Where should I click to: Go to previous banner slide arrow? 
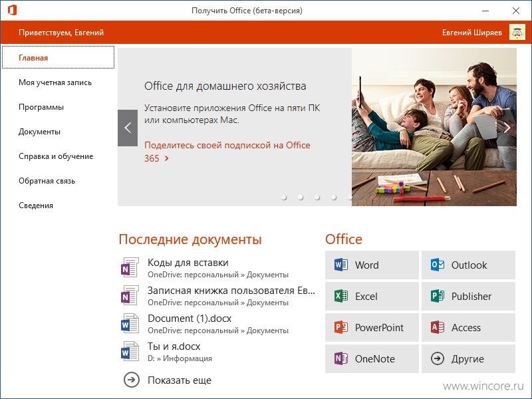pyautogui.click(x=128, y=128)
